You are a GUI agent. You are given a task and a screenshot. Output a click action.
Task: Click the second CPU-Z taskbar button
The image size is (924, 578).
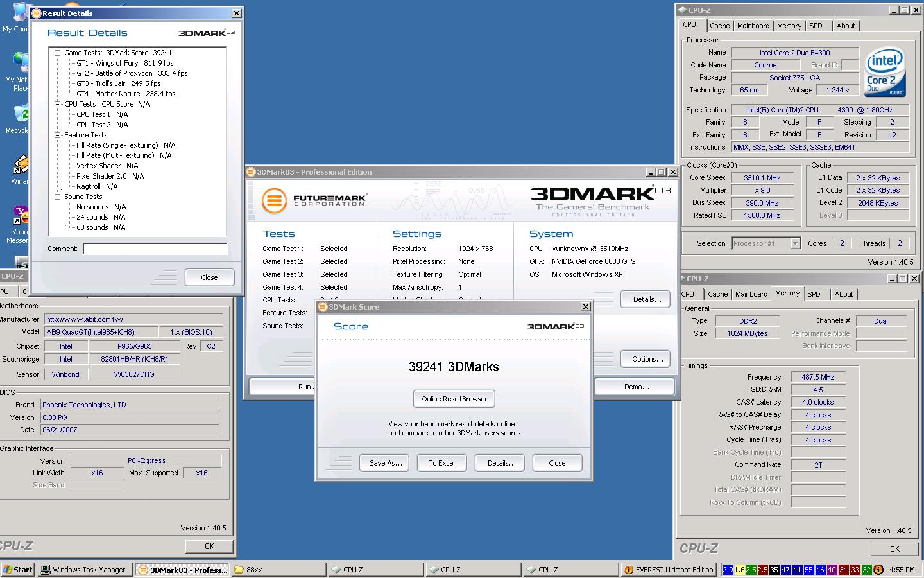(474, 570)
